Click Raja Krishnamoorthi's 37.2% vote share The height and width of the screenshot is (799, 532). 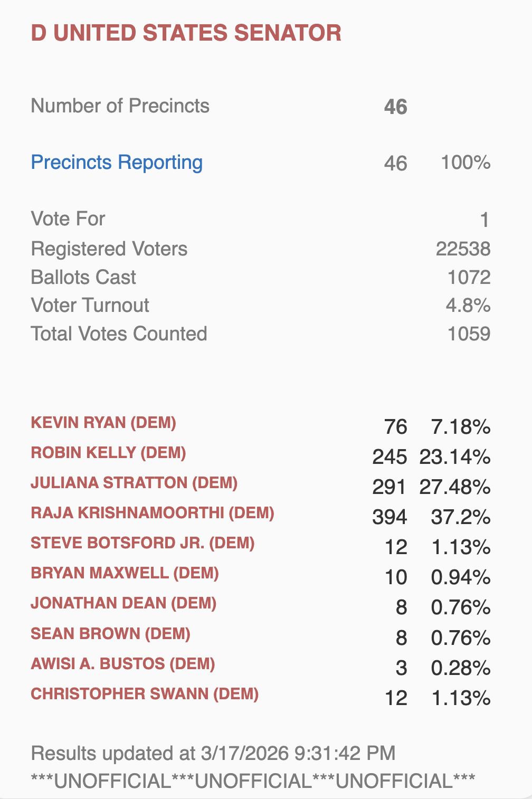(460, 517)
